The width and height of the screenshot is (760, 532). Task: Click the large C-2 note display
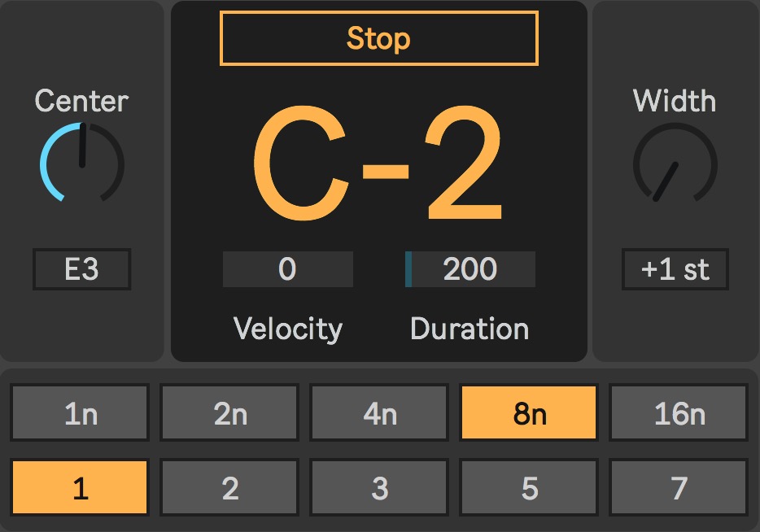(x=378, y=167)
